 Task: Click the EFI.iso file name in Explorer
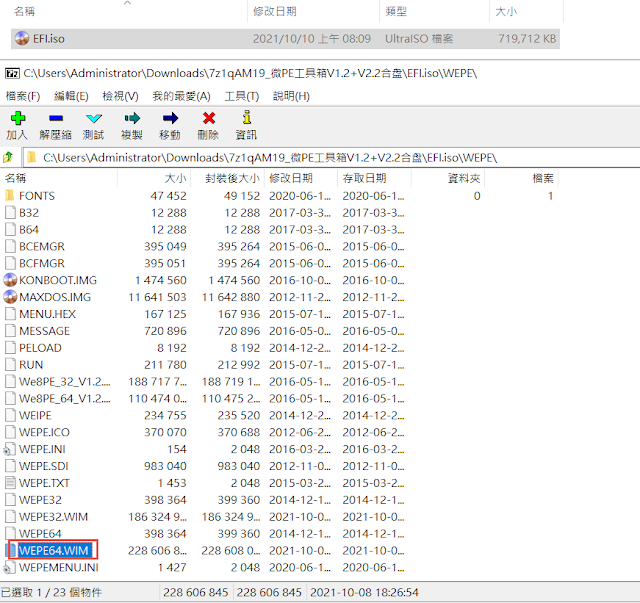click(x=49, y=39)
